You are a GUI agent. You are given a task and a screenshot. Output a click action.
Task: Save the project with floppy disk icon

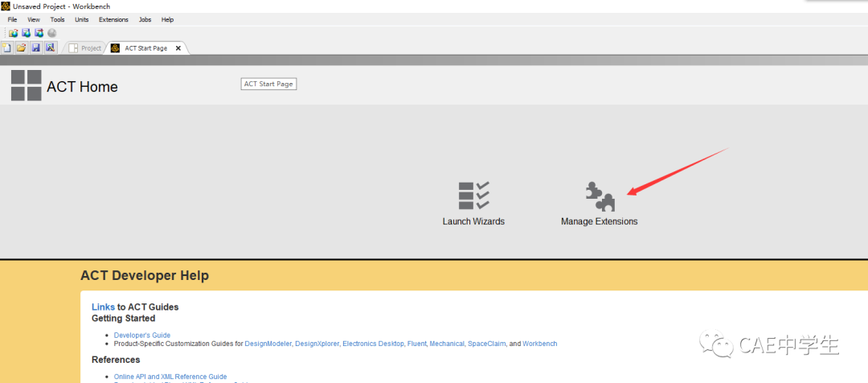36,47
